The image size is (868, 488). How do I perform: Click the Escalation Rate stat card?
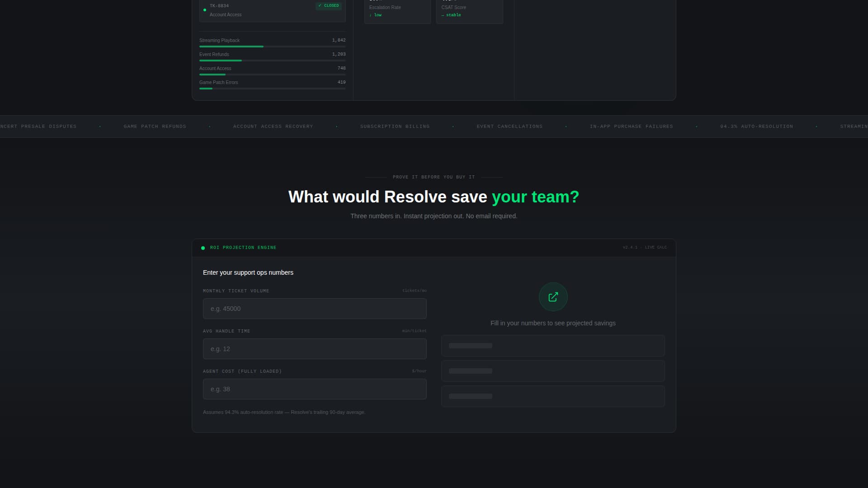click(x=397, y=11)
